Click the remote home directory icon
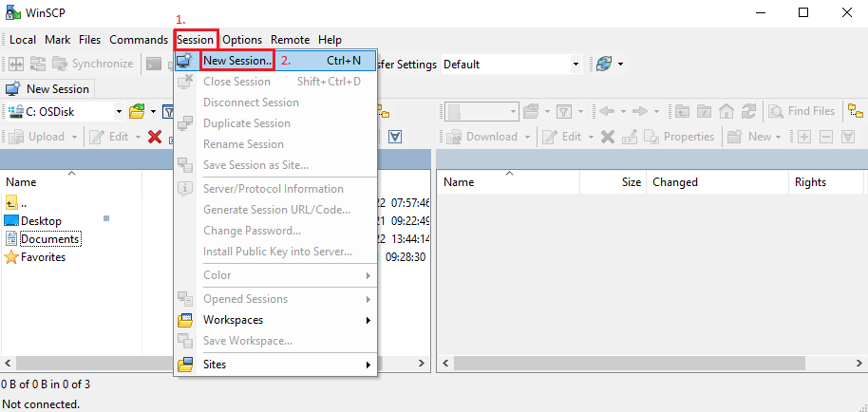This screenshot has width=868, height=412. click(726, 112)
